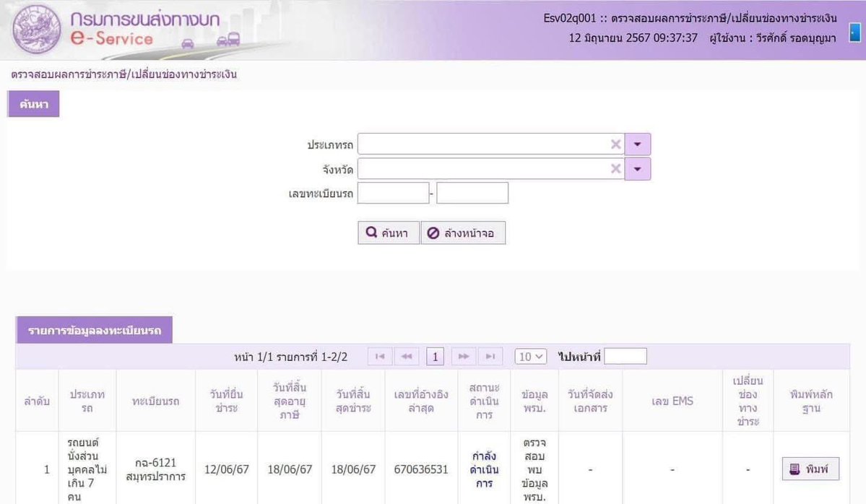
Task: Click reference number 670636531 cell
Action: click(421, 469)
